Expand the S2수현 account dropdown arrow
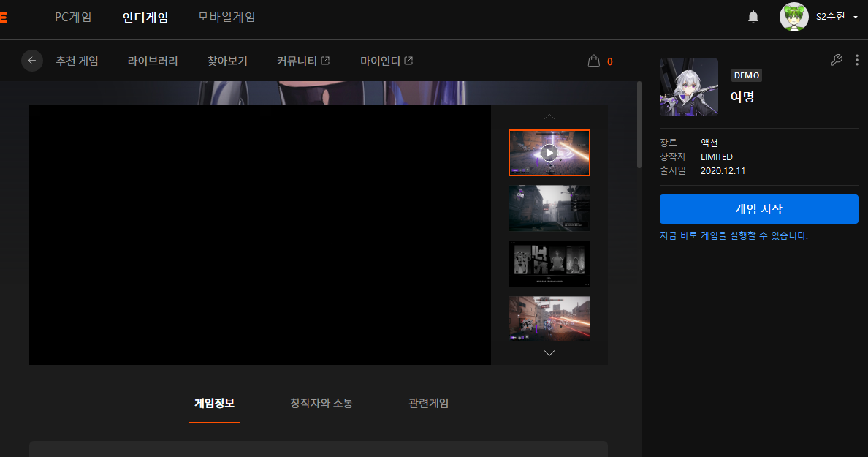This screenshot has width=868, height=457. pos(855,18)
